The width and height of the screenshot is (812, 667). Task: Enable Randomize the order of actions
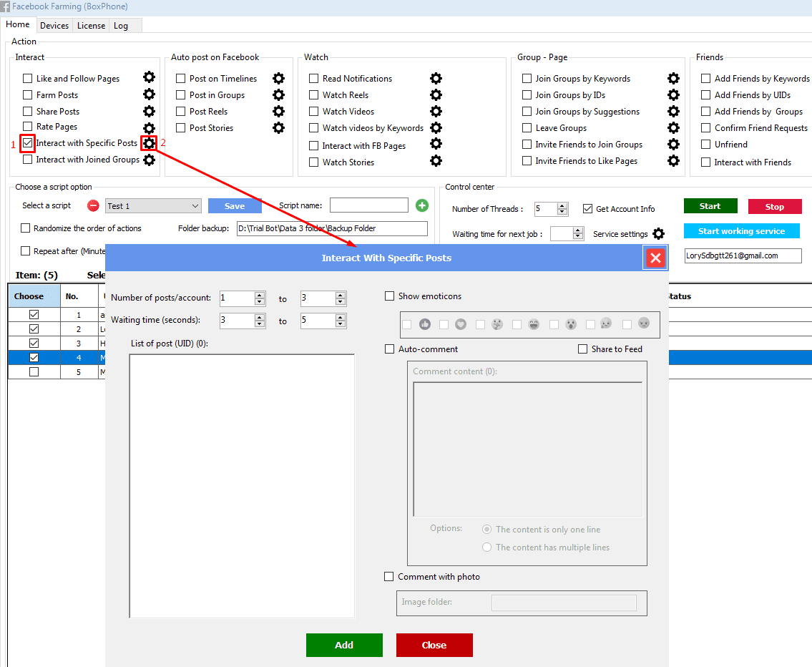pyautogui.click(x=25, y=228)
